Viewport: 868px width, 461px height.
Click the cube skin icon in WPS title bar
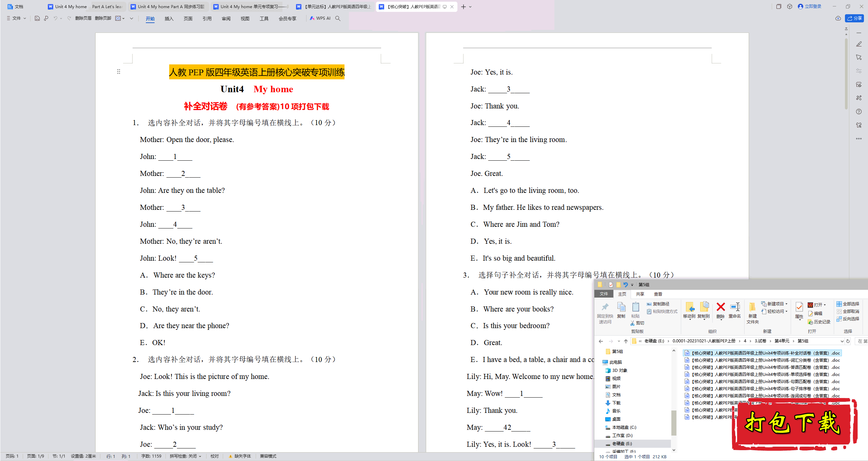click(790, 6)
